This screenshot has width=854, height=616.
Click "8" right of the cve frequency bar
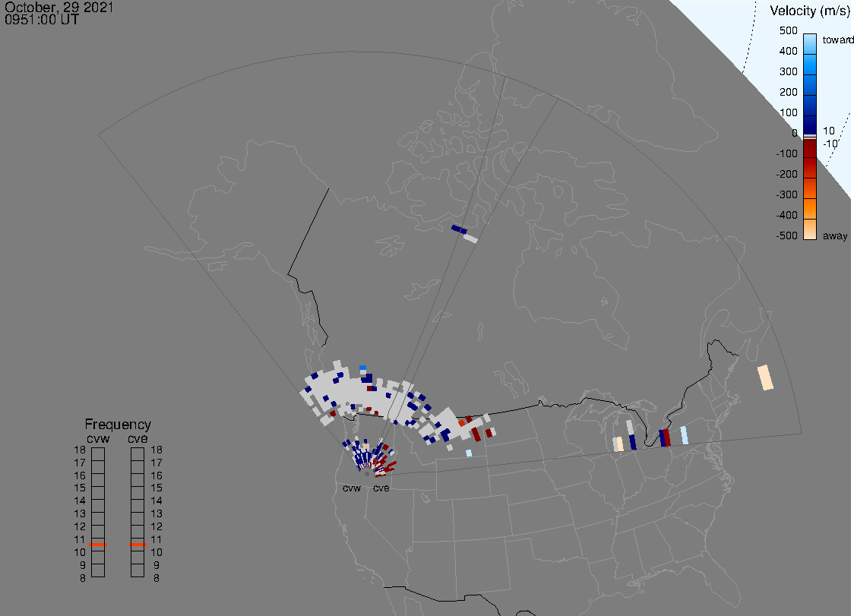coord(157,579)
